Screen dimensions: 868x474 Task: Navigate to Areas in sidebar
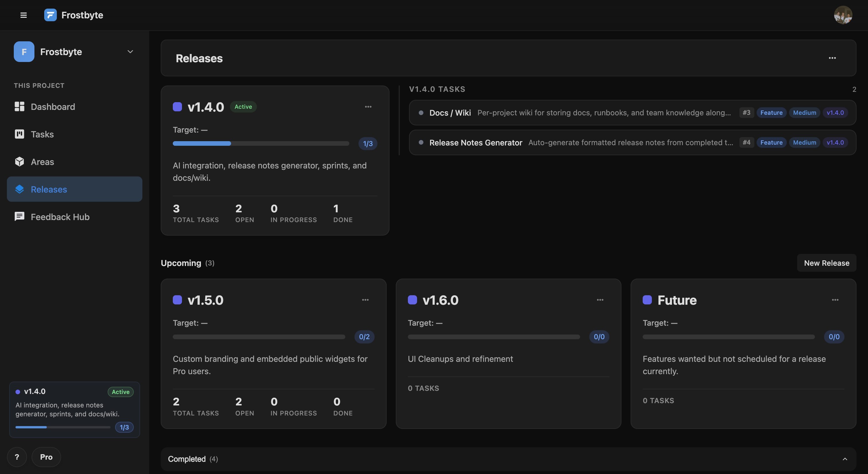click(74, 162)
